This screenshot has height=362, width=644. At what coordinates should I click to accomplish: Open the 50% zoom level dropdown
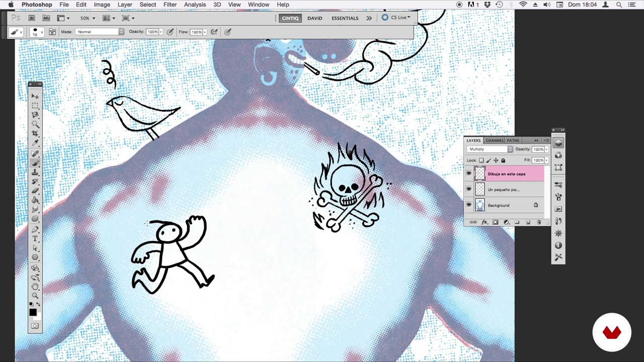88,18
